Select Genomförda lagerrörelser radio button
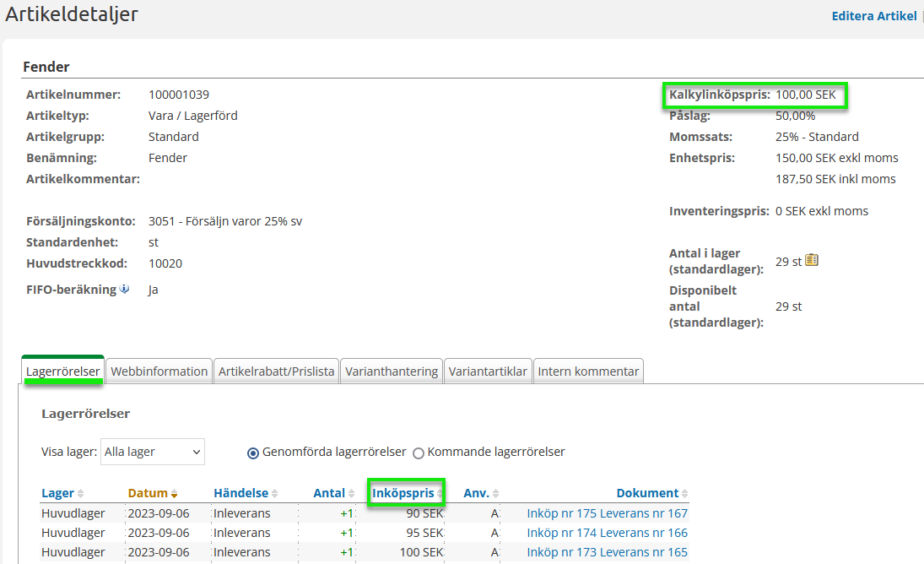 [x=252, y=453]
